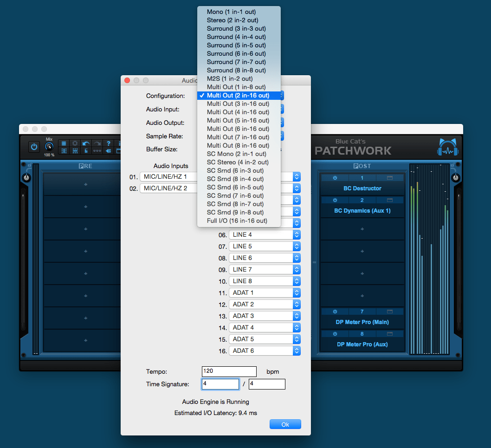This screenshot has width=491, height=448.
Task: Open the Patchwork help question mark icon
Action: coord(108,143)
